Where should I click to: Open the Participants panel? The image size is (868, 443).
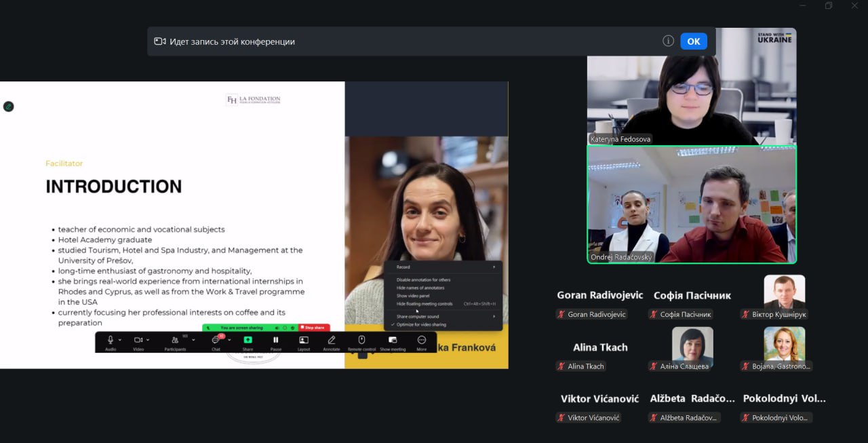[x=175, y=340]
